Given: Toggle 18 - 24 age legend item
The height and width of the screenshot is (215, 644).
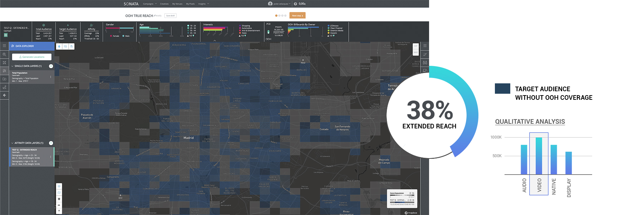Looking at the screenshot, I should coord(192,26).
